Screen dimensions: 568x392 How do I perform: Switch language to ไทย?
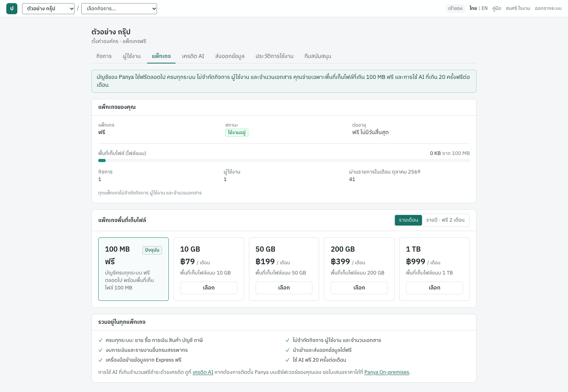coord(473,8)
